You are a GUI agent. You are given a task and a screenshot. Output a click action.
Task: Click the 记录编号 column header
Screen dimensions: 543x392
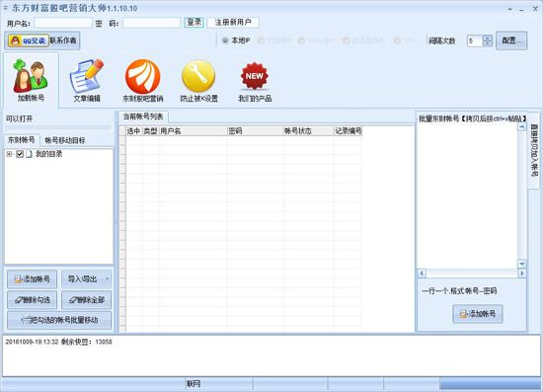(x=348, y=131)
